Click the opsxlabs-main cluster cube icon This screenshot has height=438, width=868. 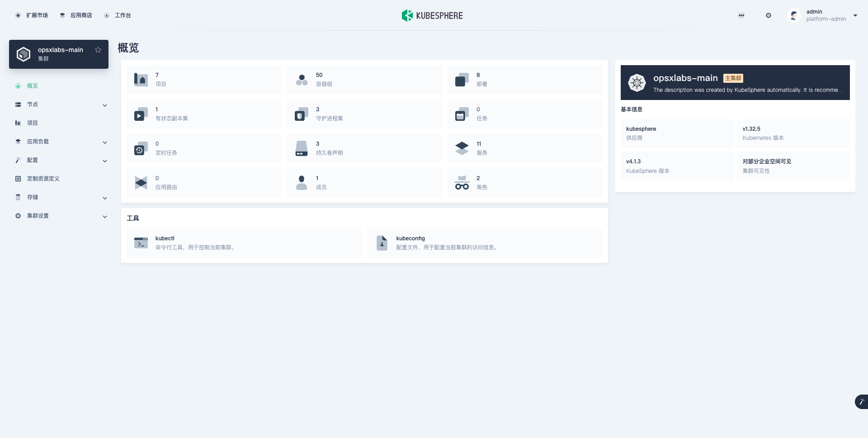coord(24,54)
